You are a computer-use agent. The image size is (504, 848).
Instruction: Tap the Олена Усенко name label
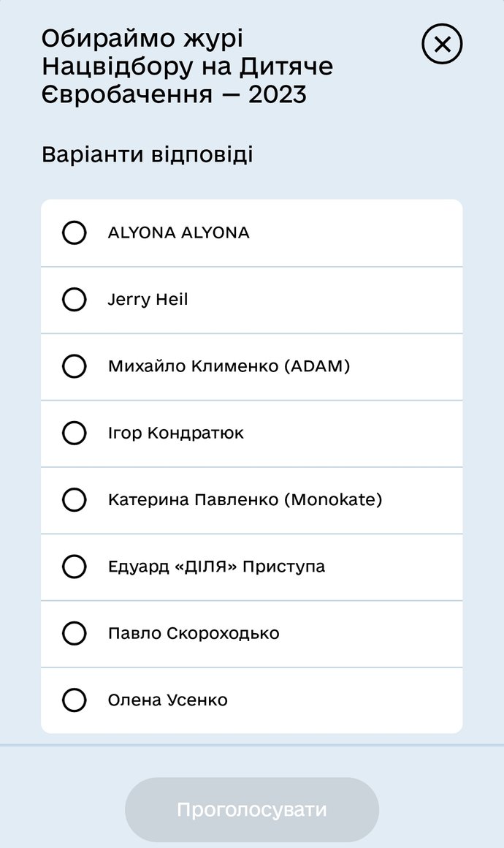(167, 700)
